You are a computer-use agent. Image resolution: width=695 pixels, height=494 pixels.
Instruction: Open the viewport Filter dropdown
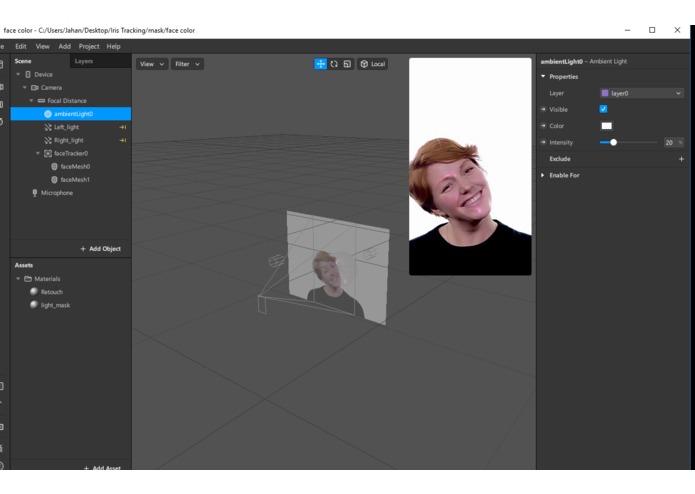[x=187, y=64]
